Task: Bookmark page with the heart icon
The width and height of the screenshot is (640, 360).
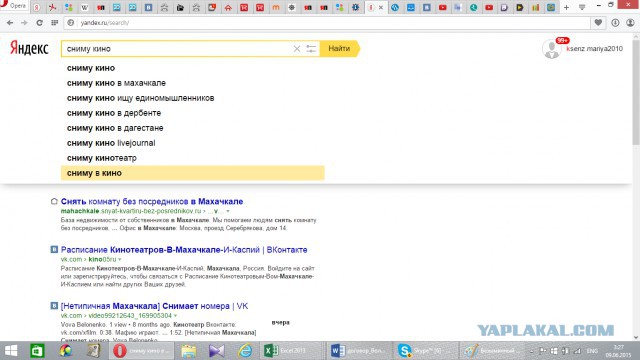Action: (x=598, y=23)
